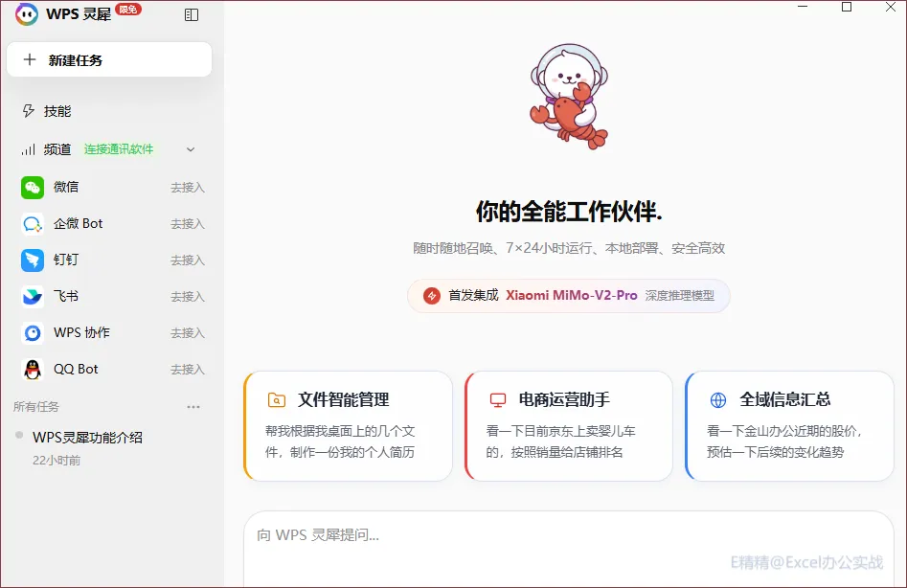Click the 限免 badge
The height and width of the screenshot is (588, 907).
point(127,9)
